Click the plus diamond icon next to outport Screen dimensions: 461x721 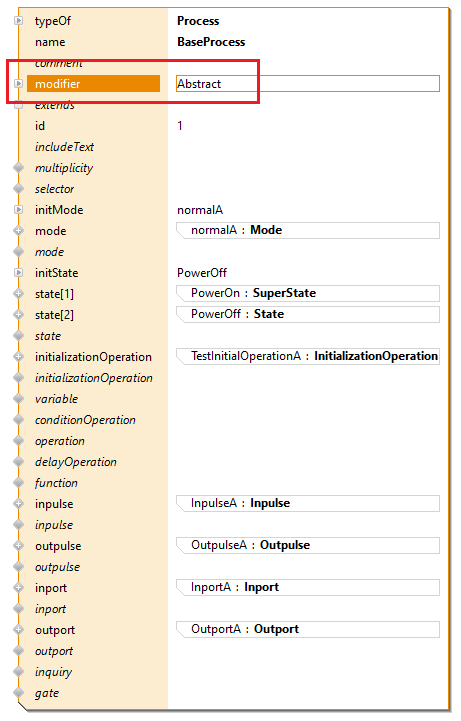tap(18, 629)
